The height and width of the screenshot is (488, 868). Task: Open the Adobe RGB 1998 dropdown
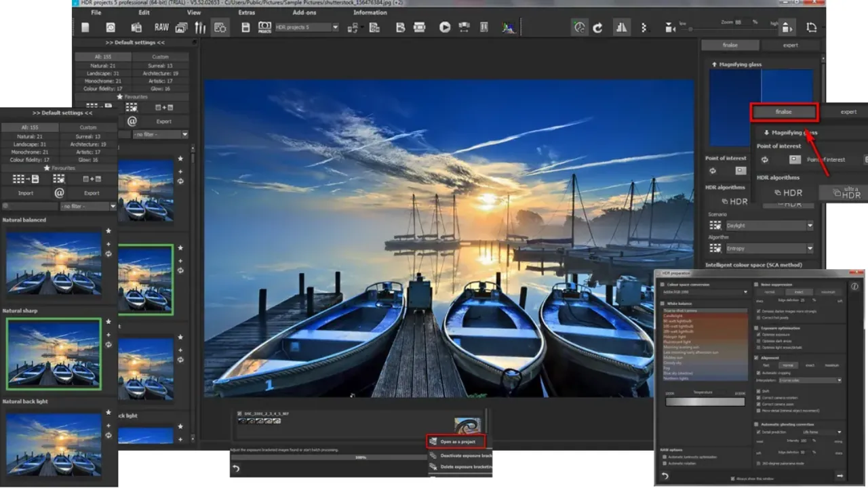click(705, 292)
